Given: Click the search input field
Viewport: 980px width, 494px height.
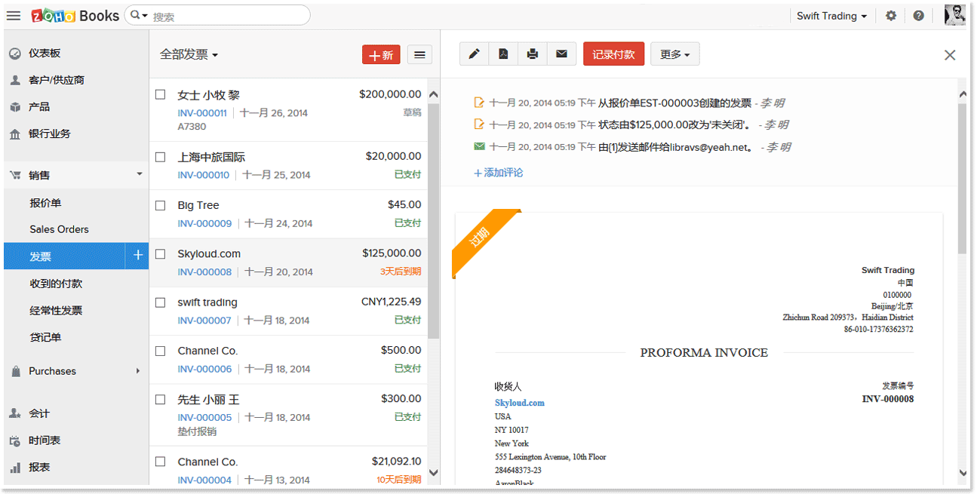Looking at the screenshot, I should [226, 16].
